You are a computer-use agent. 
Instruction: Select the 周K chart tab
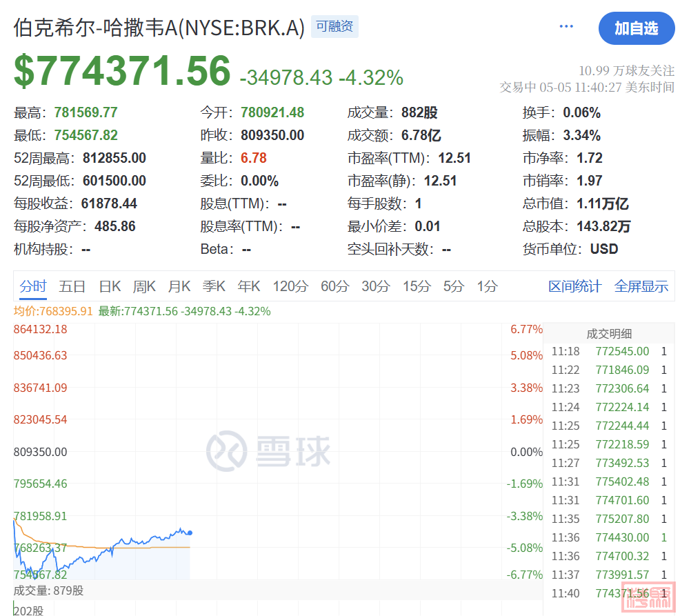144,286
